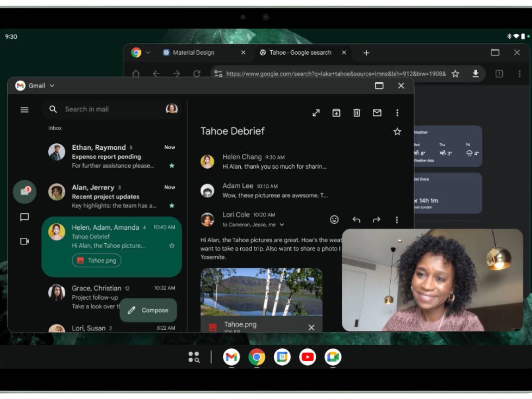Click the picture-in-picture video call window
The width and height of the screenshot is (532, 399).
432,280
